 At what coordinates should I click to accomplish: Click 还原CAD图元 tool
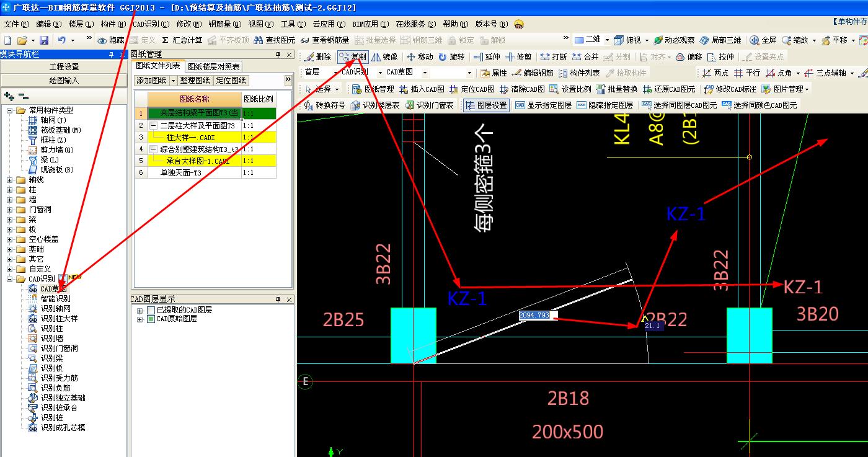[669, 89]
